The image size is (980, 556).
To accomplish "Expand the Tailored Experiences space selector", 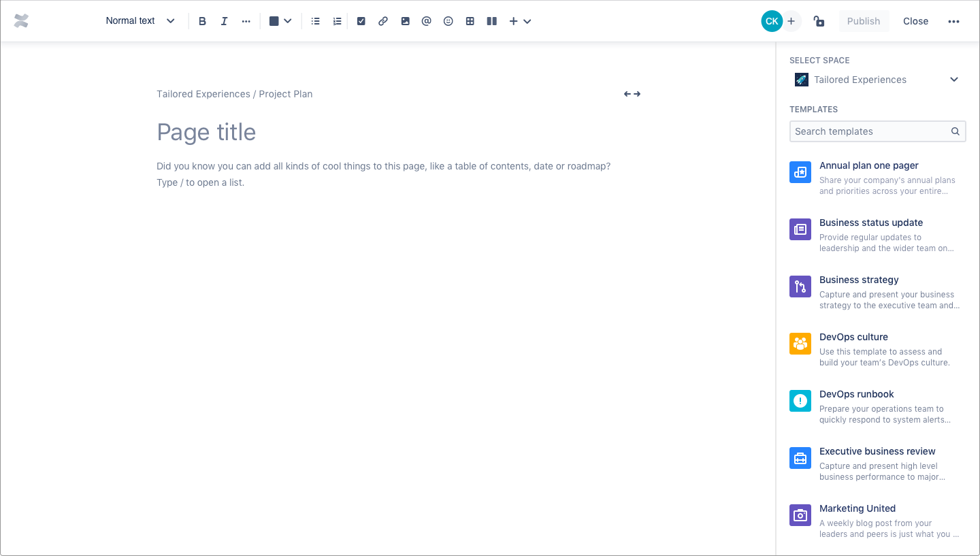I will [x=954, y=79].
